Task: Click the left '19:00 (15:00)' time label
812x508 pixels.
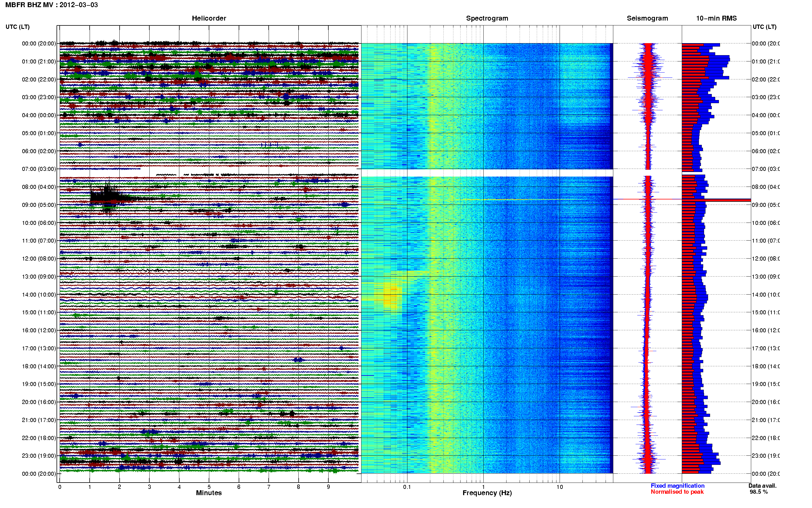Action: click(x=39, y=384)
